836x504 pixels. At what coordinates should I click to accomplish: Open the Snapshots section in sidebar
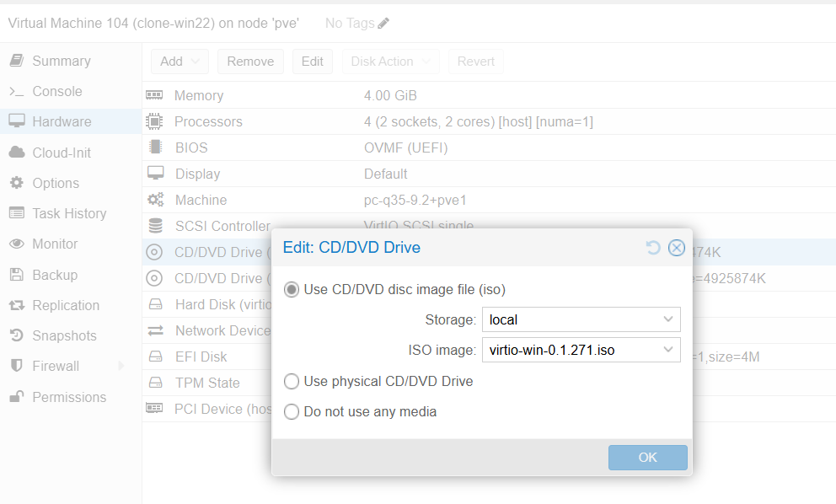point(64,335)
